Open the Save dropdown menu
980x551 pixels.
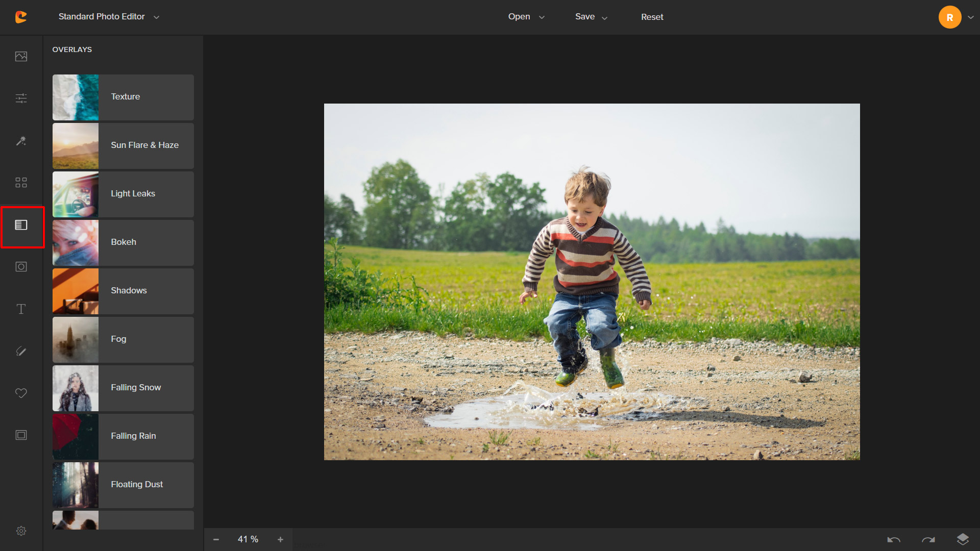point(591,17)
